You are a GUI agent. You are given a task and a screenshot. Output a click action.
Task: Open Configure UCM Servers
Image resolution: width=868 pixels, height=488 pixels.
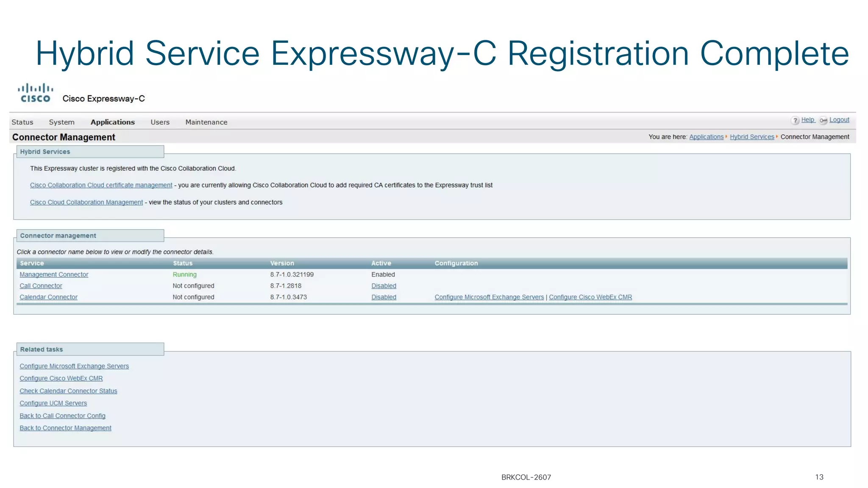(x=53, y=403)
